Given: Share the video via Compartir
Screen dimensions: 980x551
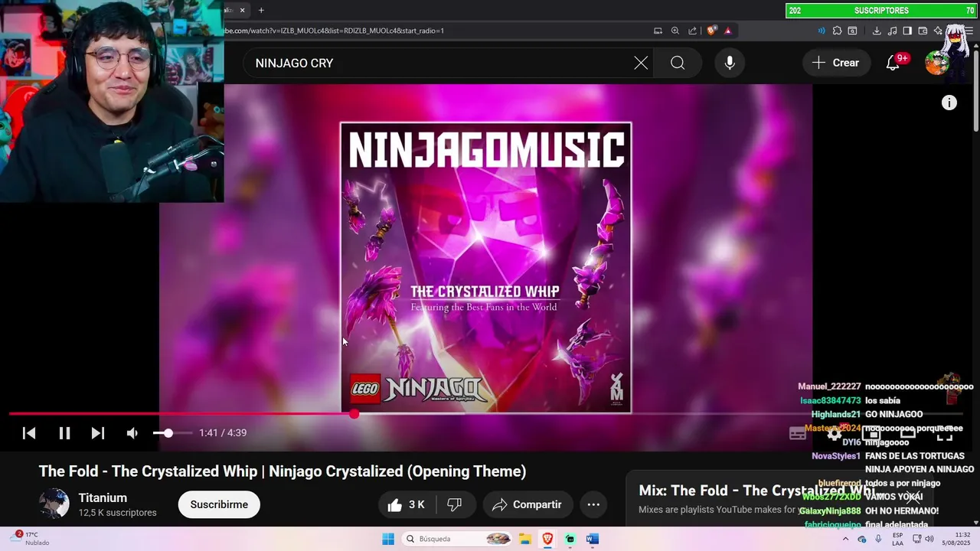Looking at the screenshot, I should tap(528, 504).
